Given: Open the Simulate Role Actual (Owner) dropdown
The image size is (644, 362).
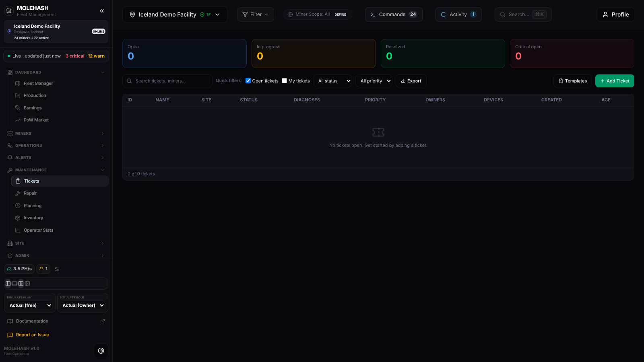Looking at the screenshot, I should (83, 305).
